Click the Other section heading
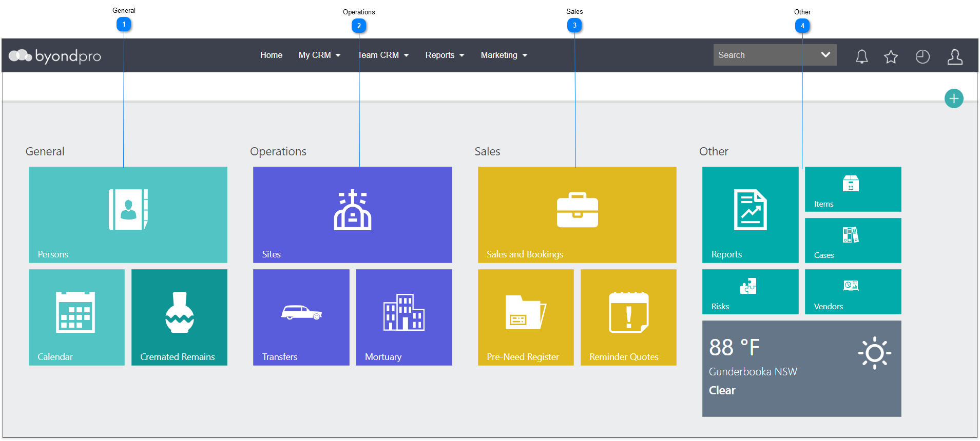The width and height of the screenshot is (980, 441). [x=714, y=151]
